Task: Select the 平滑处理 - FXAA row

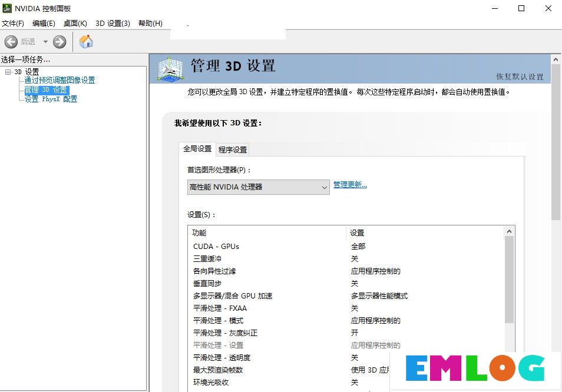Action: 346,308
